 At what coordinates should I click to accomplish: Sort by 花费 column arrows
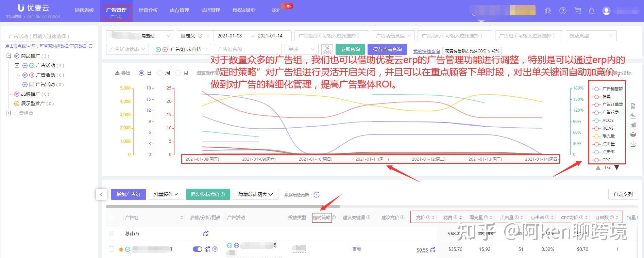coord(460,217)
